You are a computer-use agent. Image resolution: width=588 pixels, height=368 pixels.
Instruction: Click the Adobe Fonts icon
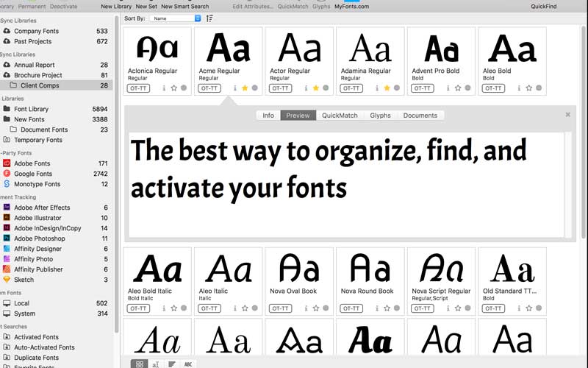[x=7, y=163]
